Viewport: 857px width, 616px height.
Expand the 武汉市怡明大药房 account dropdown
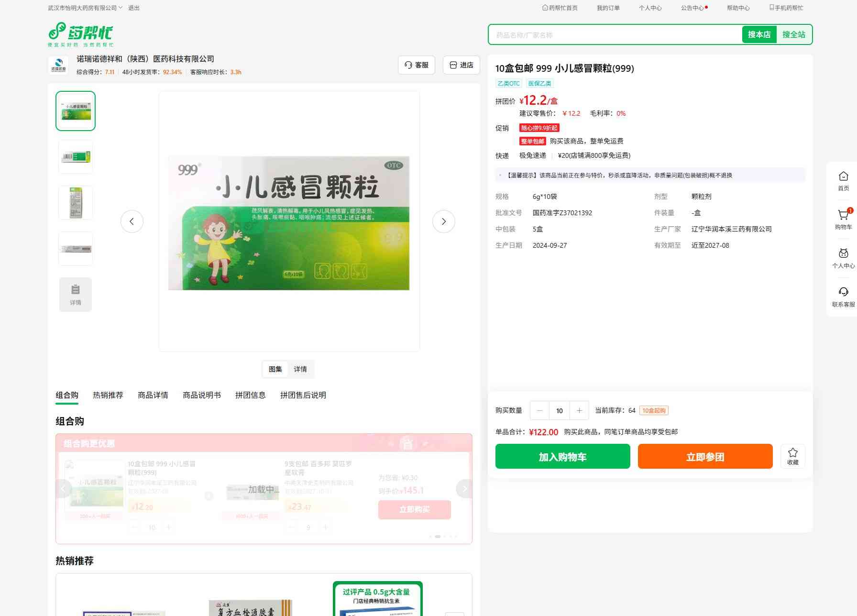85,8
